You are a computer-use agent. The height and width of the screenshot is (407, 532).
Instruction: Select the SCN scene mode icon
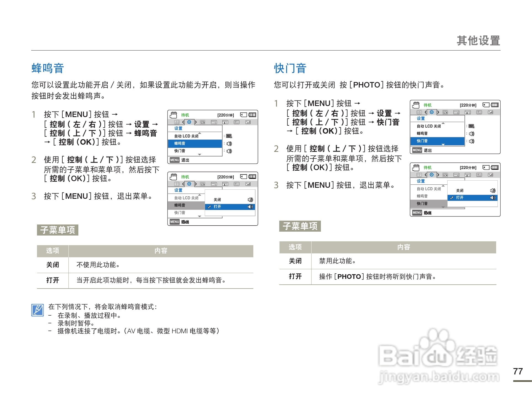coord(203,122)
